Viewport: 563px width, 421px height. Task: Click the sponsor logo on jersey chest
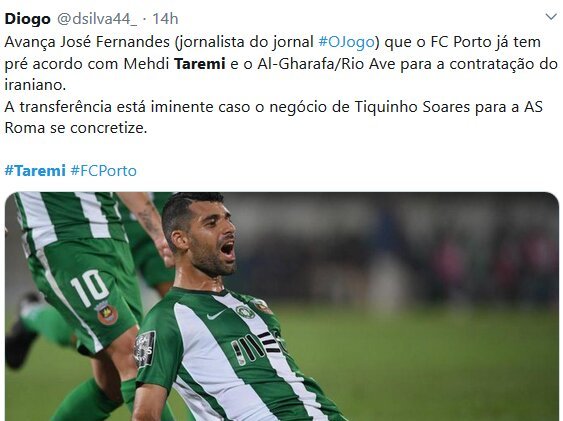(x=256, y=346)
